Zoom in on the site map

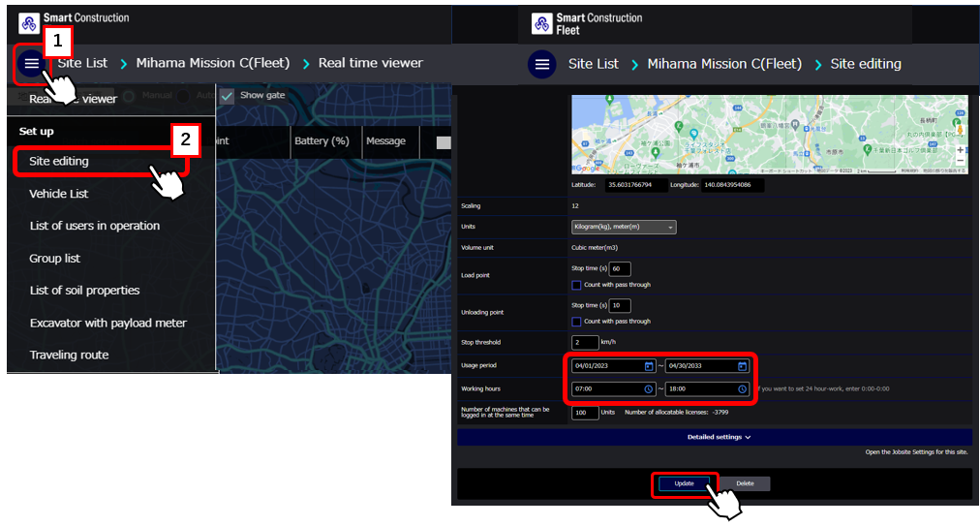click(x=960, y=150)
